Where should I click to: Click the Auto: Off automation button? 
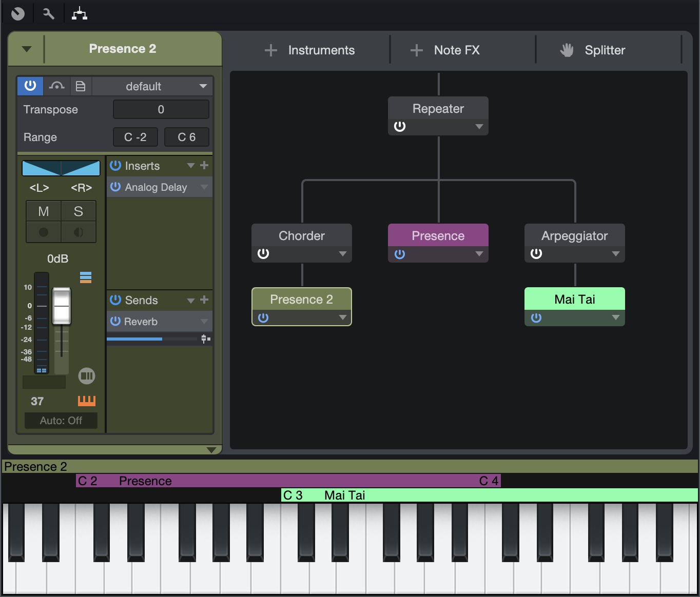click(61, 421)
